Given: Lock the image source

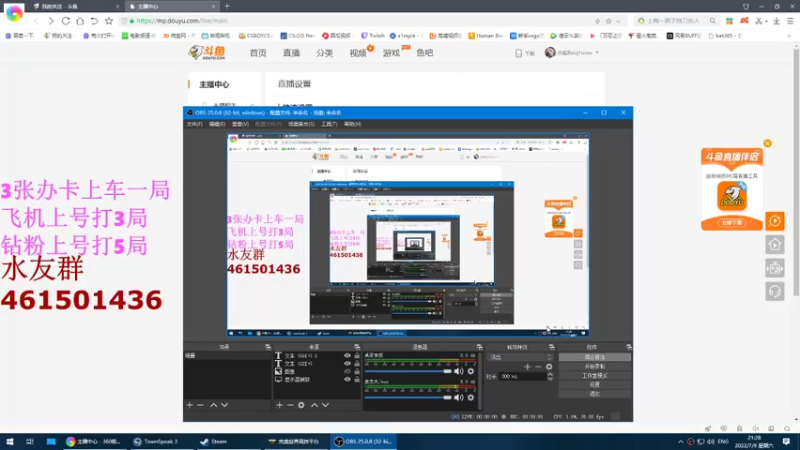Looking at the screenshot, I should coord(357,371).
